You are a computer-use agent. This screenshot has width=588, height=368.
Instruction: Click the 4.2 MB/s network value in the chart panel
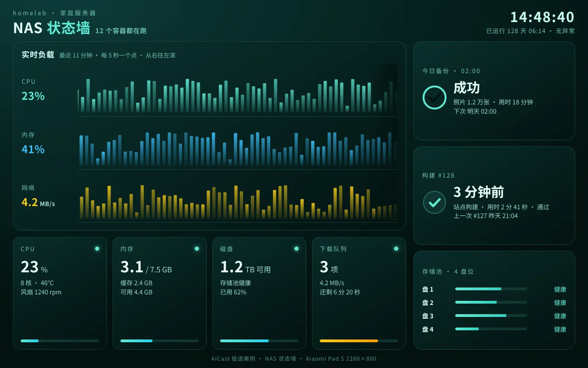(38, 202)
